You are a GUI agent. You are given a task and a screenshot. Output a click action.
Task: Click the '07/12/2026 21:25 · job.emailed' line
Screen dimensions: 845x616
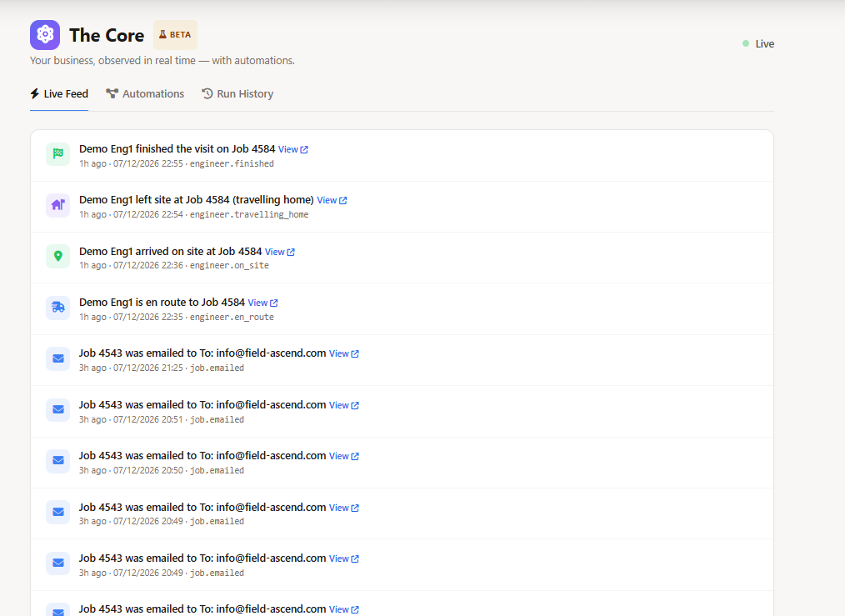tap(162, 368)
